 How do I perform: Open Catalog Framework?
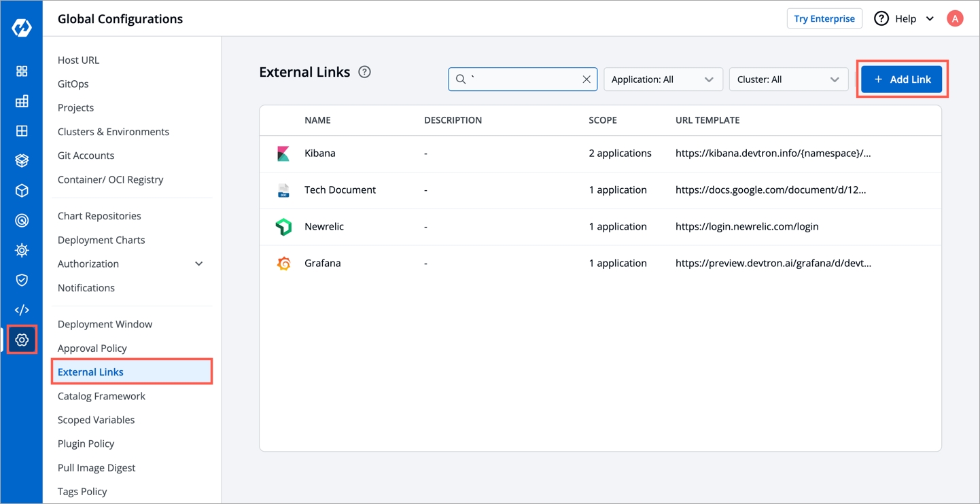[101, 396]
